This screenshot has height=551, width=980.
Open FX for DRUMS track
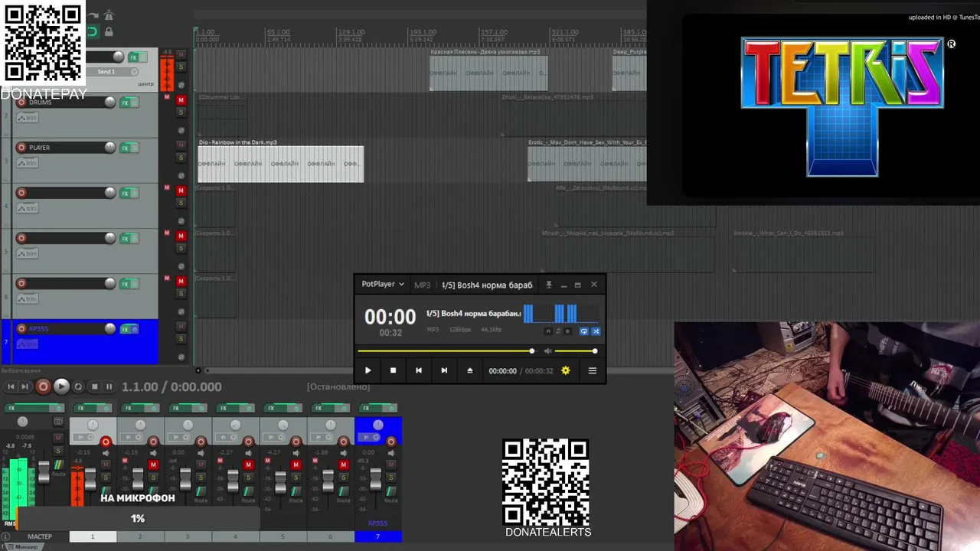pos(125,103)
